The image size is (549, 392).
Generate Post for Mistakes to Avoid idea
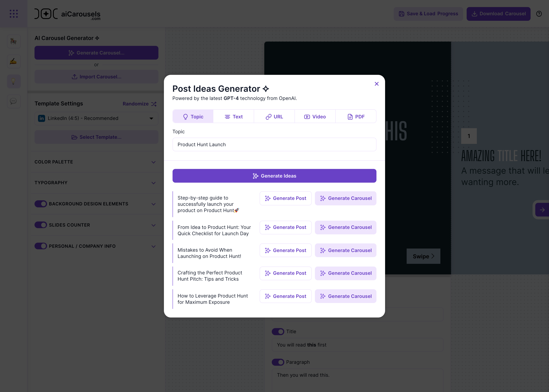click(285, 250)
